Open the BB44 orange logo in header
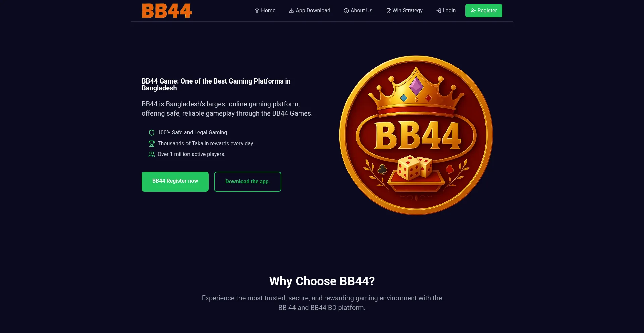644x333 pixels. coord(167,11)
